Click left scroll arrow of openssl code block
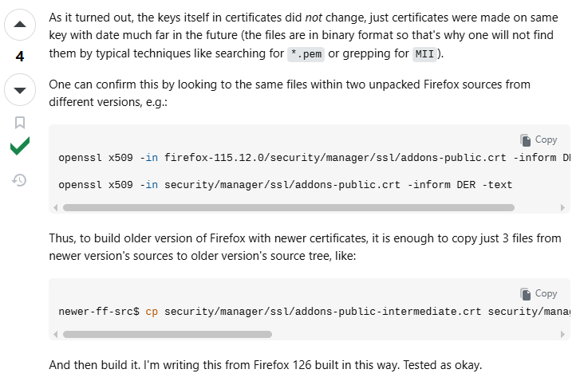The width and height of the screenshot is (588, 385). coord(55,207)
